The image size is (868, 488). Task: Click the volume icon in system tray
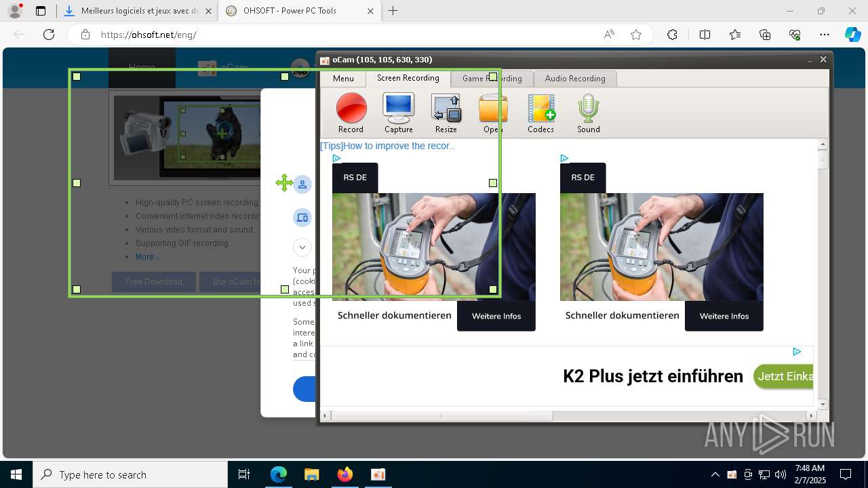coord(780,474)
